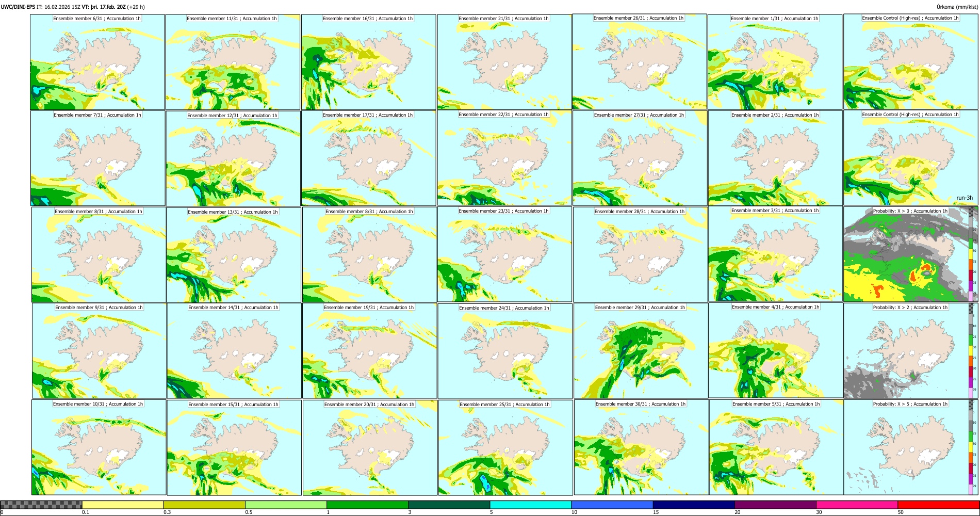Select the dark green 3–5 legend swatch
The image size is (980, 516).
449,505
